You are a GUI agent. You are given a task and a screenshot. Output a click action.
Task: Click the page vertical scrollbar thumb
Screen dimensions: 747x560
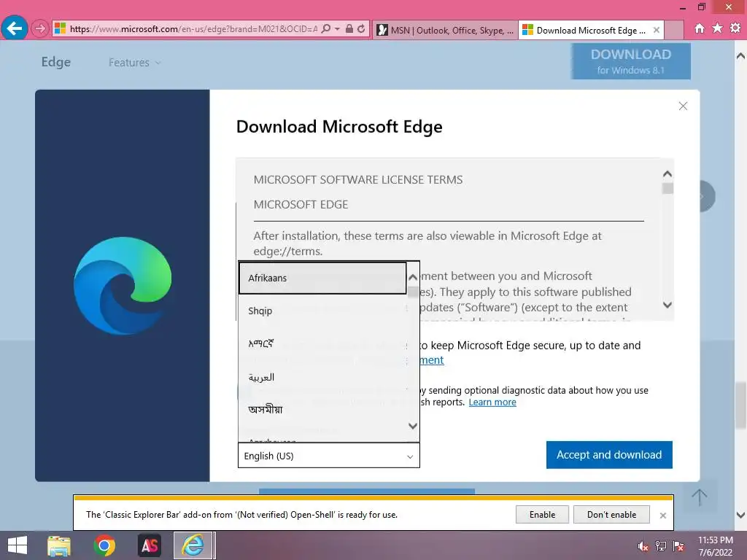(740, 405)
